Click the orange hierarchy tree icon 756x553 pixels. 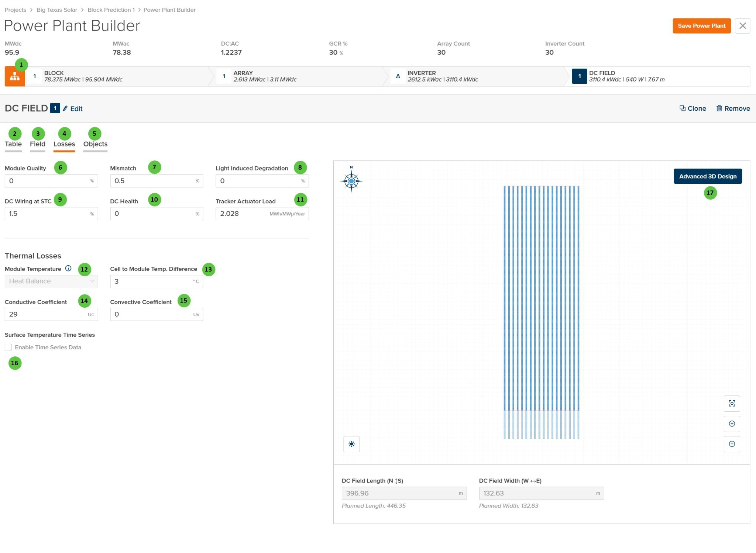[x=15, y=76]
